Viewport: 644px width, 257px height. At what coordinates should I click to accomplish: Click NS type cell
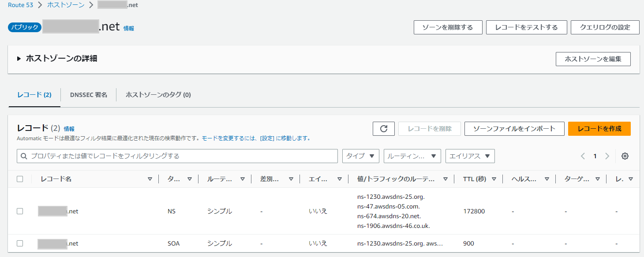[172, 211]
